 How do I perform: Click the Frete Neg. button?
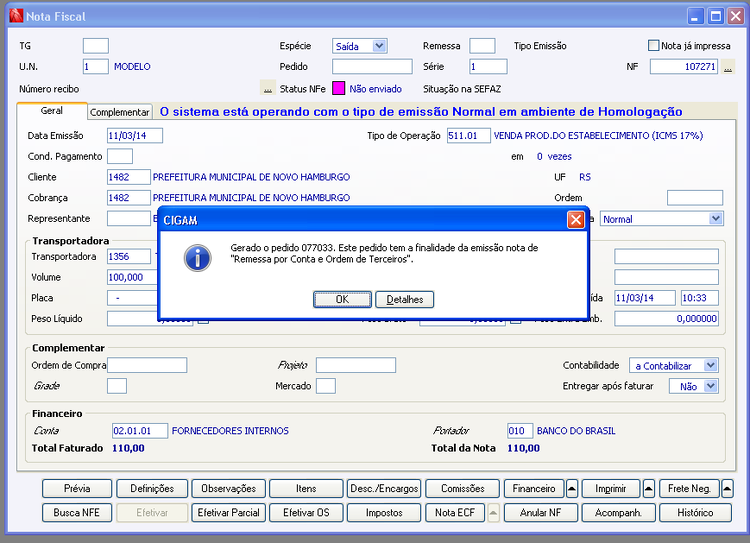(x=689, y=488)
